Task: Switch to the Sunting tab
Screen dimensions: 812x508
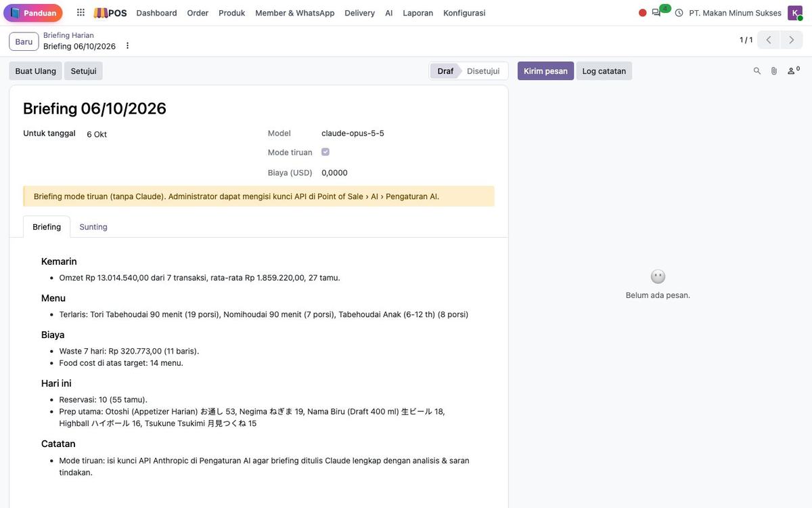Action: click(93, 227)
